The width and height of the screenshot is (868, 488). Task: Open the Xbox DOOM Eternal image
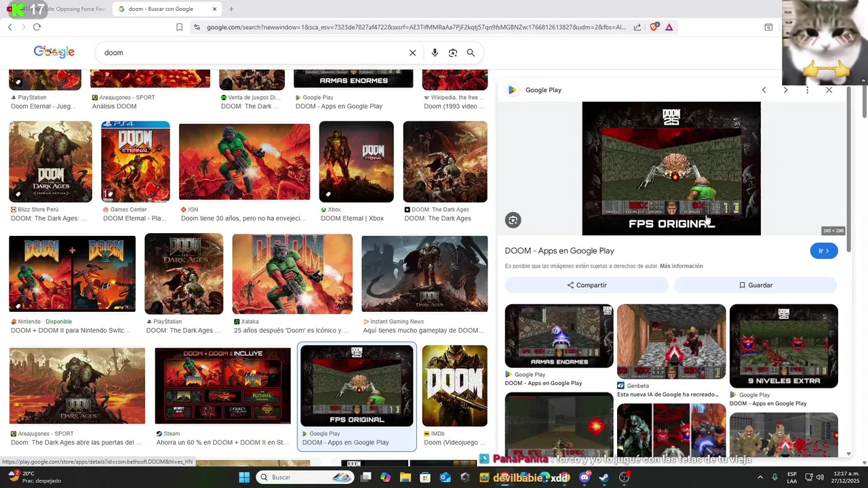356,162
